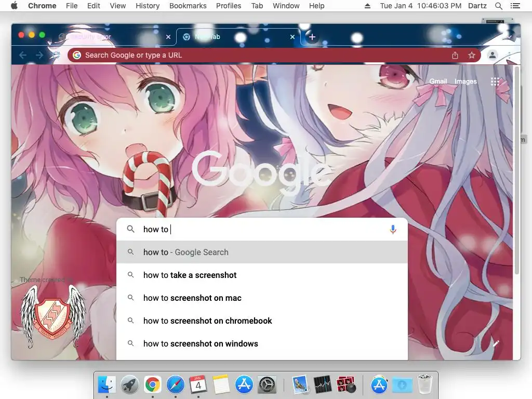Viewport: 532px width, 399px height.
Task: Open the Help menu
Action: (x=316, y=6)
